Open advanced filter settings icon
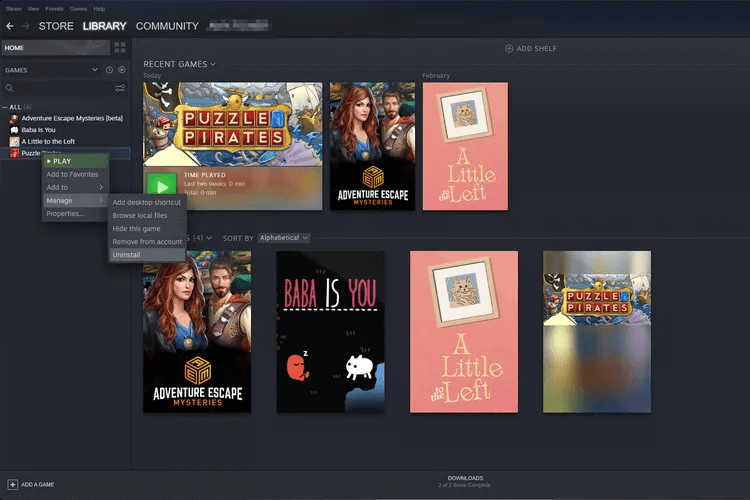The image size is (750, 500). (x=120, y=89)
